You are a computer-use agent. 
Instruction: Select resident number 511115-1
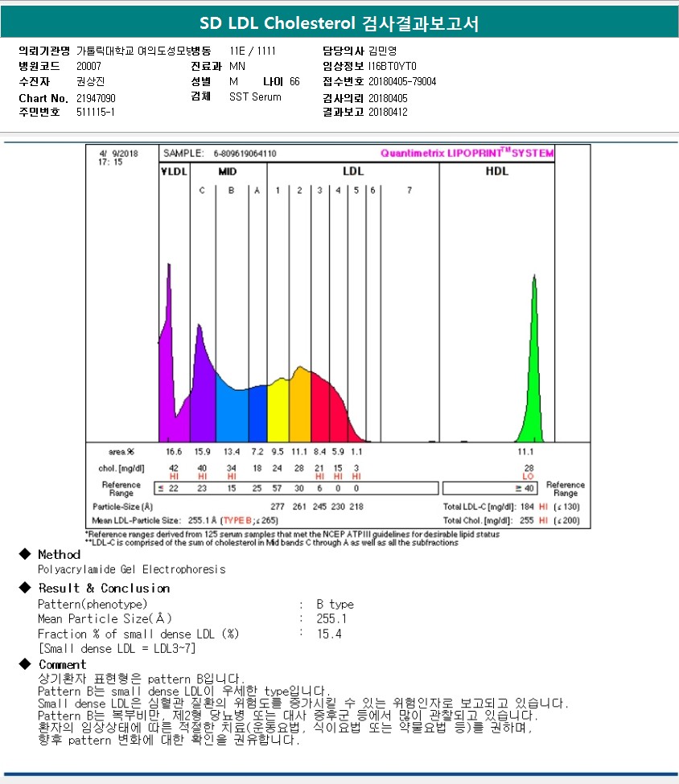coord(95,112)
